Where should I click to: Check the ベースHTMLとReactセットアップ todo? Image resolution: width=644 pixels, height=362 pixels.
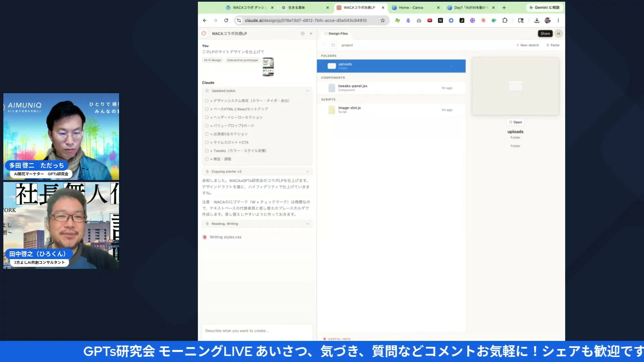click(207, 109)
